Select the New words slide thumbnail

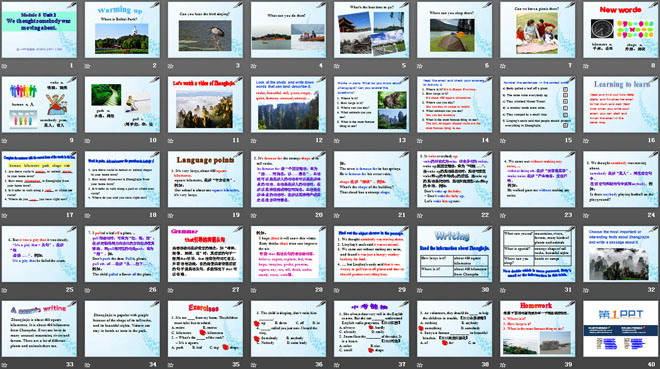[x=620, y=30]
